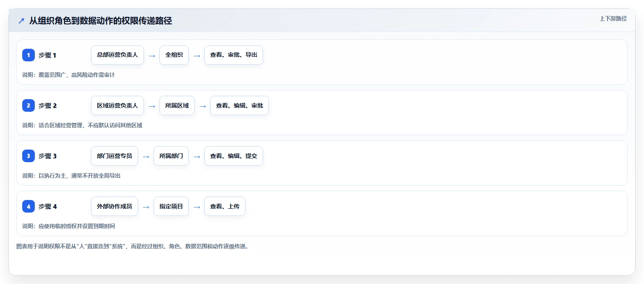Screen dimensions: 644x284
Task: Click the 查看、编辑、提交 actions box
Action: pyautogui.click(x=234, y=156)
